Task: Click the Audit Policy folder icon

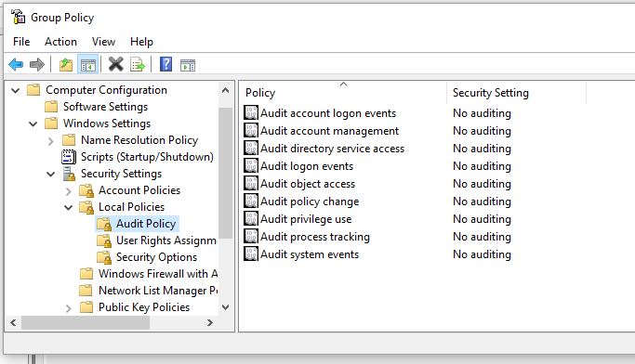Action: coord(104,224)
